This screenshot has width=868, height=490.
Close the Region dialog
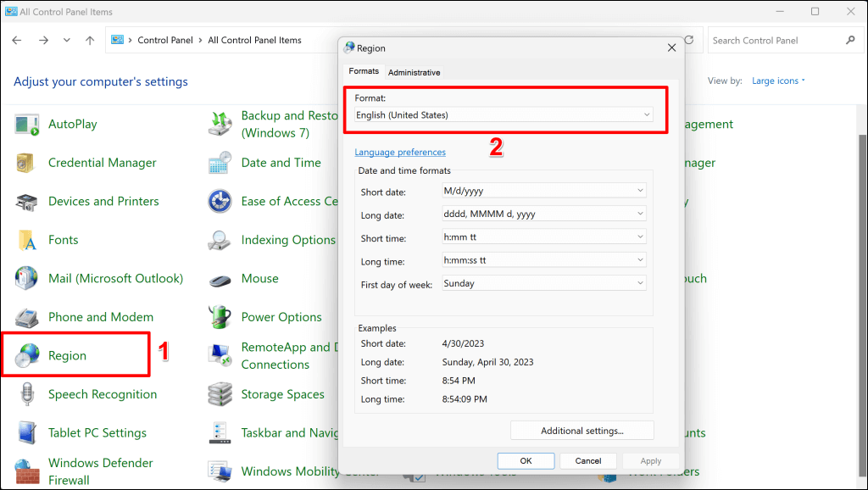(671, 48)
